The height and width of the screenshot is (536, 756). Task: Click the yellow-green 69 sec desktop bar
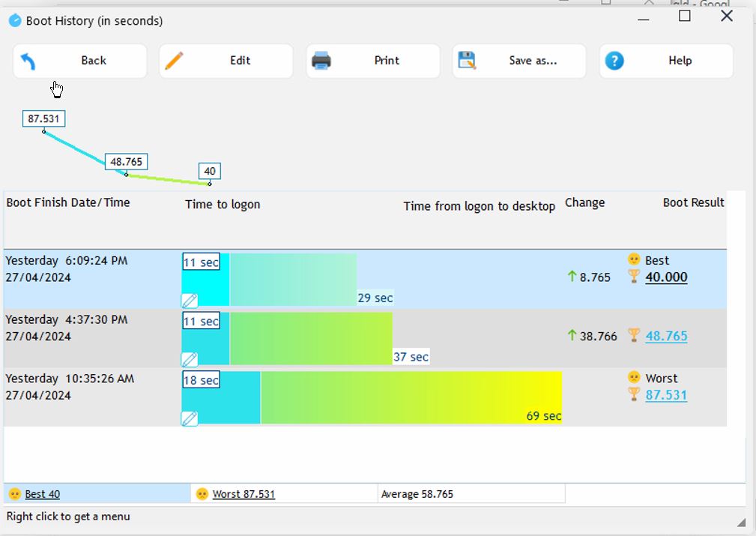(411, 397)
